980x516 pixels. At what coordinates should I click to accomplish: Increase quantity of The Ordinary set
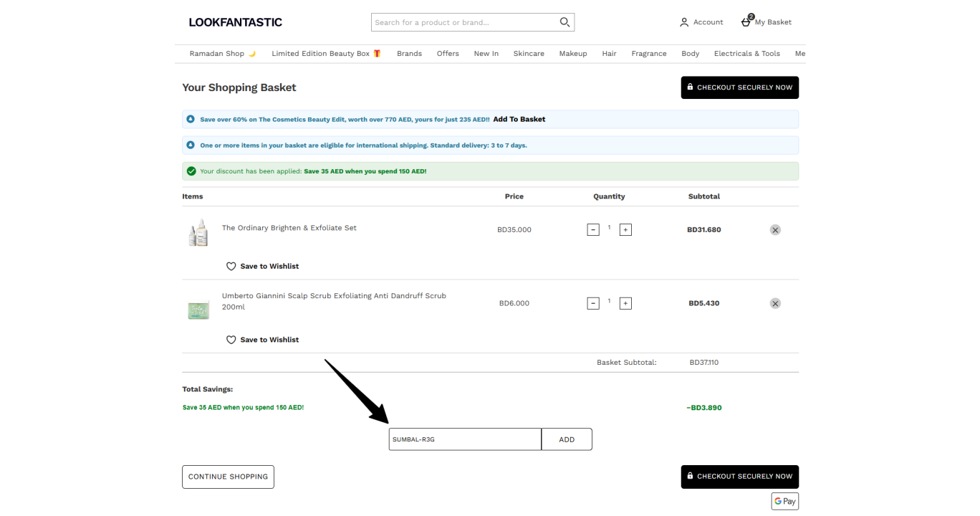625,230
